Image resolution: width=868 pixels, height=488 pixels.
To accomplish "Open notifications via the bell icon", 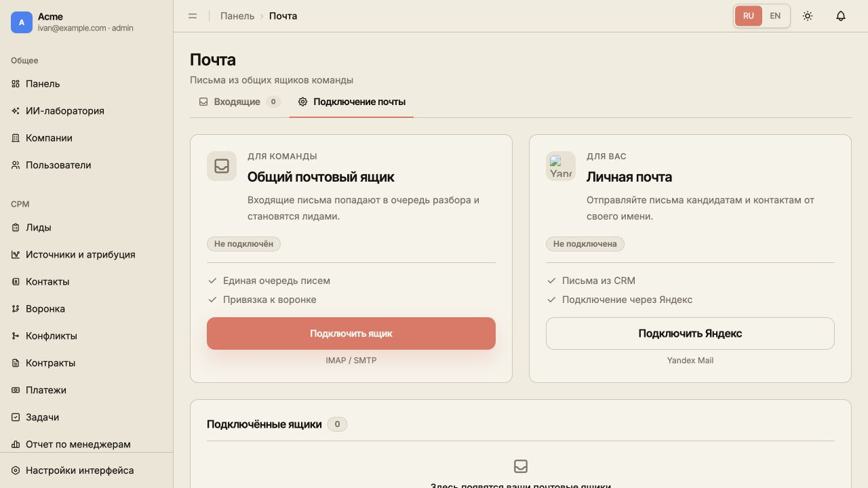I will [841, 16].
